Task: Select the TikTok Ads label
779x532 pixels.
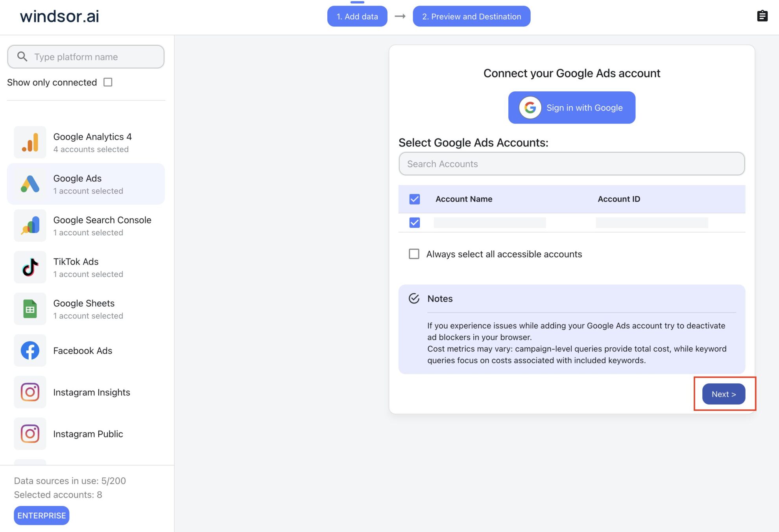Action: click(76, 262)
